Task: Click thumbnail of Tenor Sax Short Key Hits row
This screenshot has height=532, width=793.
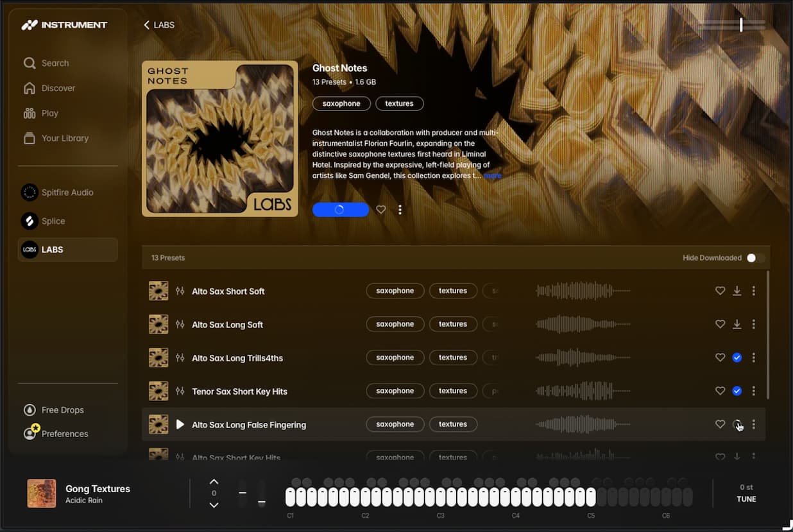Action: click(158, 391)
